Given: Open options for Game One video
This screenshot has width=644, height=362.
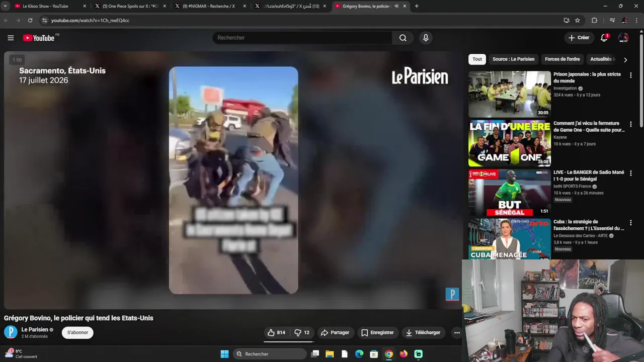Looking at the screenshot, I should click(x=630, y=124).
